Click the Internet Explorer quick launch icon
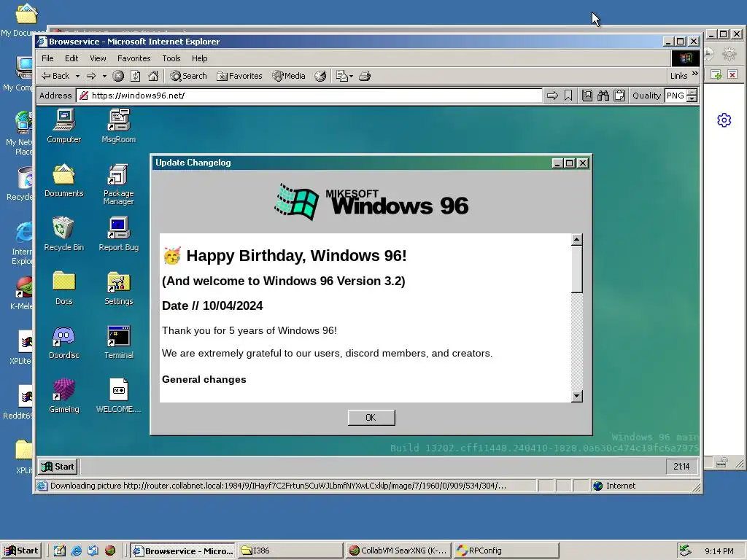The image size is (747, 560). click(76, 551)
